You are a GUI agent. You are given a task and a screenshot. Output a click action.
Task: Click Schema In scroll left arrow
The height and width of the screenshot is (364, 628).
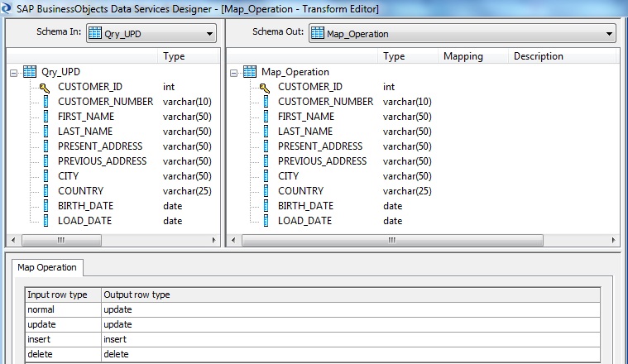click(13, 240)
